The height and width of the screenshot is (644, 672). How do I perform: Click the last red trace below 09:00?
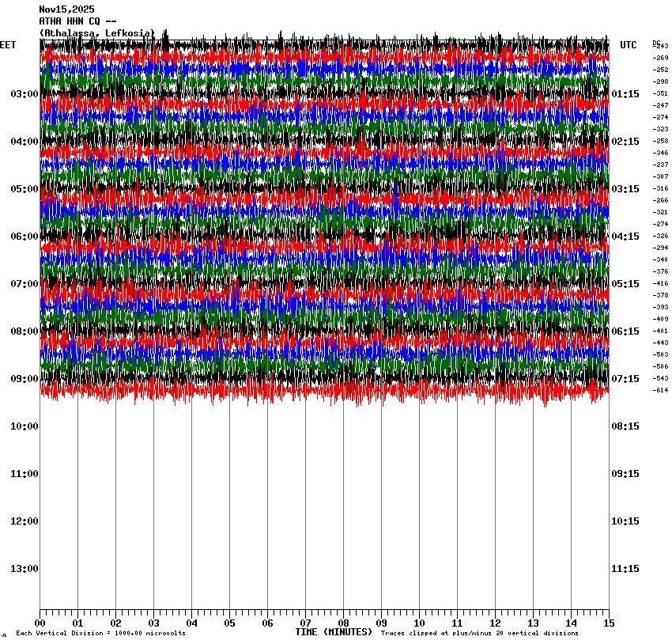324,390
